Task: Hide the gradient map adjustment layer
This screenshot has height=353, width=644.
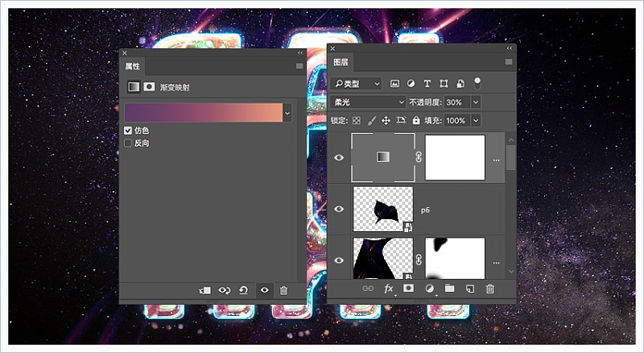Action: 339,158
